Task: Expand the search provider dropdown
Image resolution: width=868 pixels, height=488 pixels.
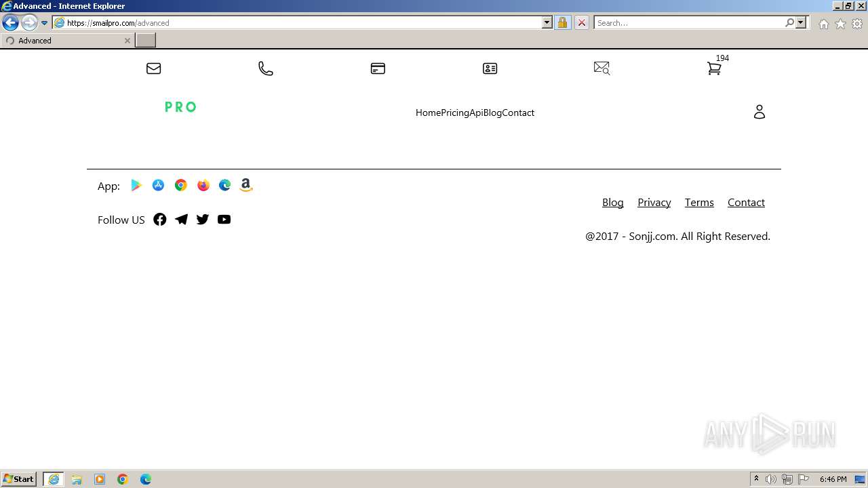Action: (801, 22)
